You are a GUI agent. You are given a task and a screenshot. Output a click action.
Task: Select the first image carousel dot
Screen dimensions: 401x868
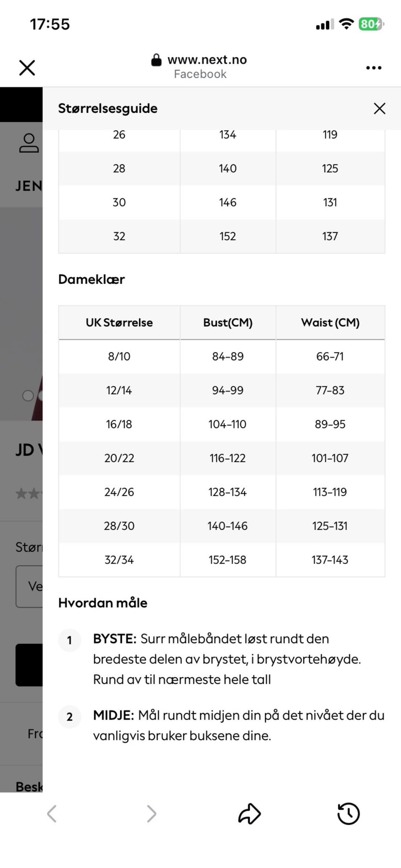(28, 396)
